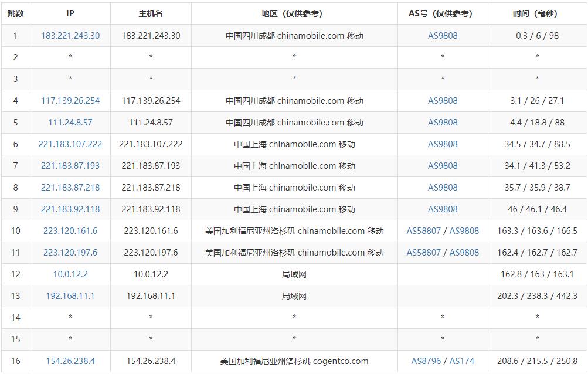Click AS58807 link in hop 11 row
The image size is (588, 374).
(423, 253)
